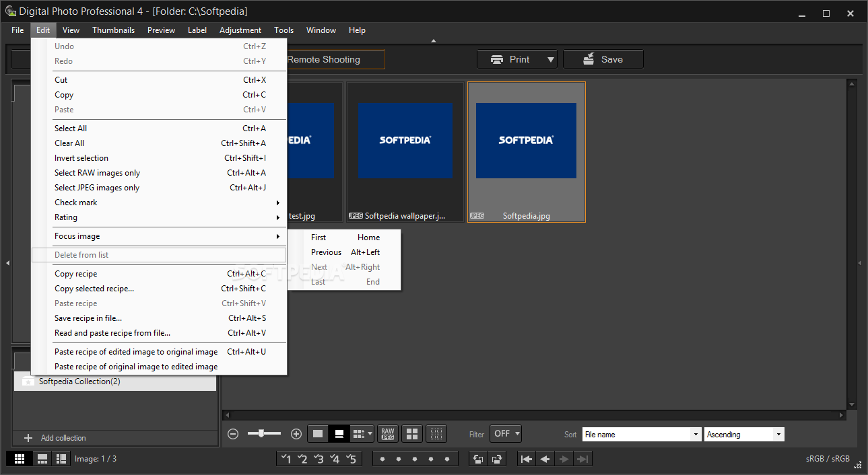Toggle the thumbnail-with-side-preview layout mode
868x475 pixels.
click(x=61, y=459)
